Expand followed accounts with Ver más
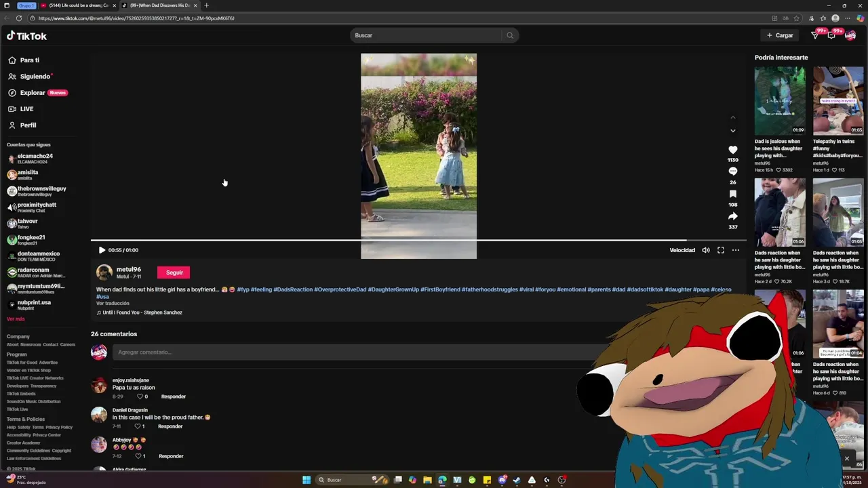 [16, 319]
